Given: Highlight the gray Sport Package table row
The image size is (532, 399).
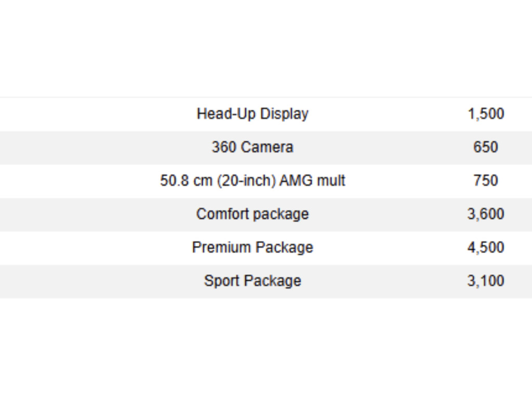Looking at the screenshot, I should pyautogui.click(x=266, y=281).
